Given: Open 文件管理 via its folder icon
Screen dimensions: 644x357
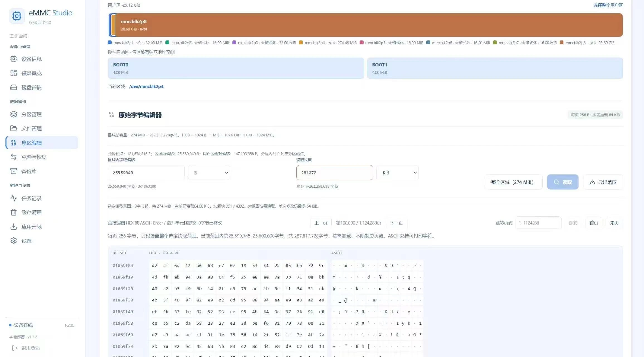Looking at the screenshot, I should point(13,128).
